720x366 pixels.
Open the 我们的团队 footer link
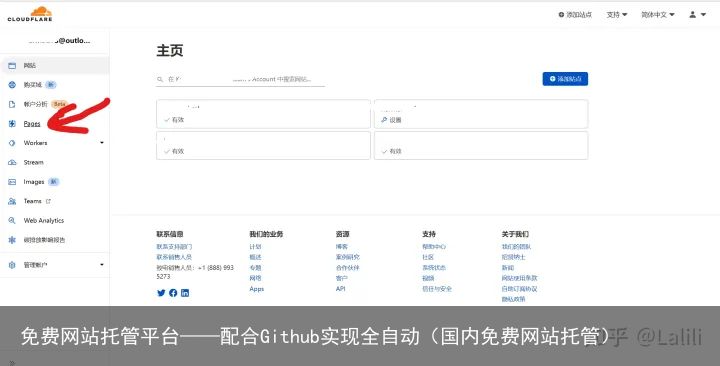pyautogui.click(x=516, y=247)
